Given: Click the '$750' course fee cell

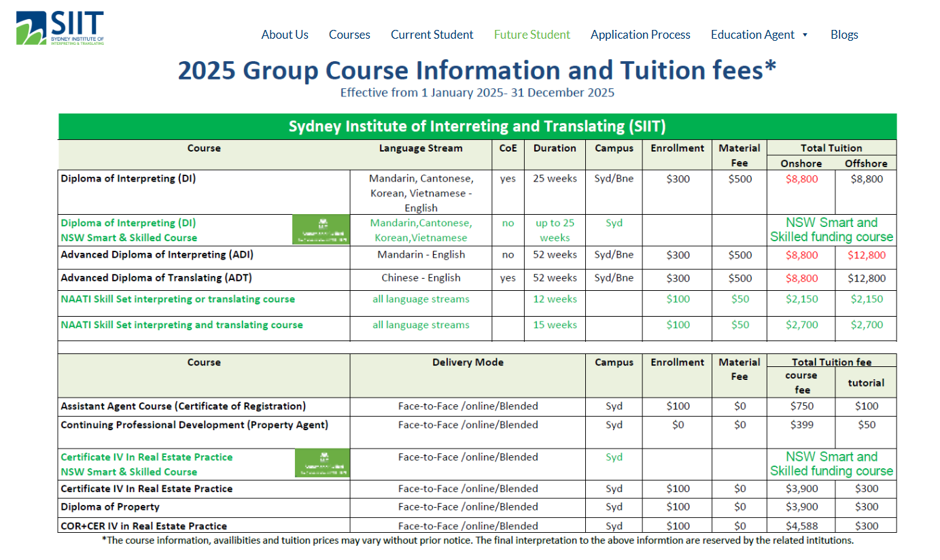Looking at the screenshot, I should 801,406.
